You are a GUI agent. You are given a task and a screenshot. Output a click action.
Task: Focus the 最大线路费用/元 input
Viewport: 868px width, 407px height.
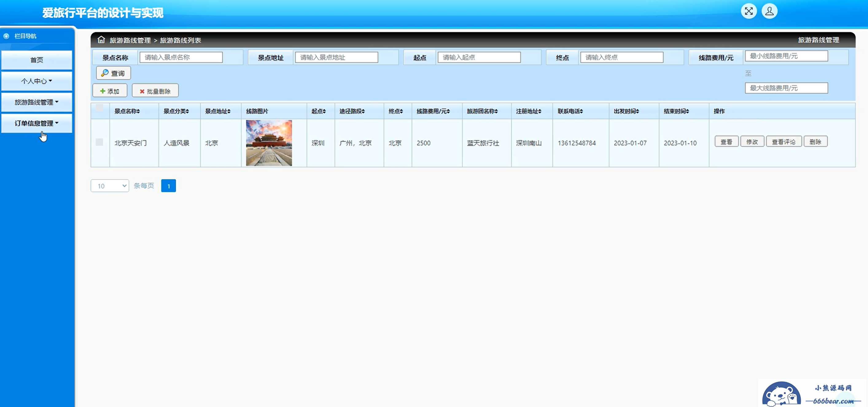click(x=786, y=88)
